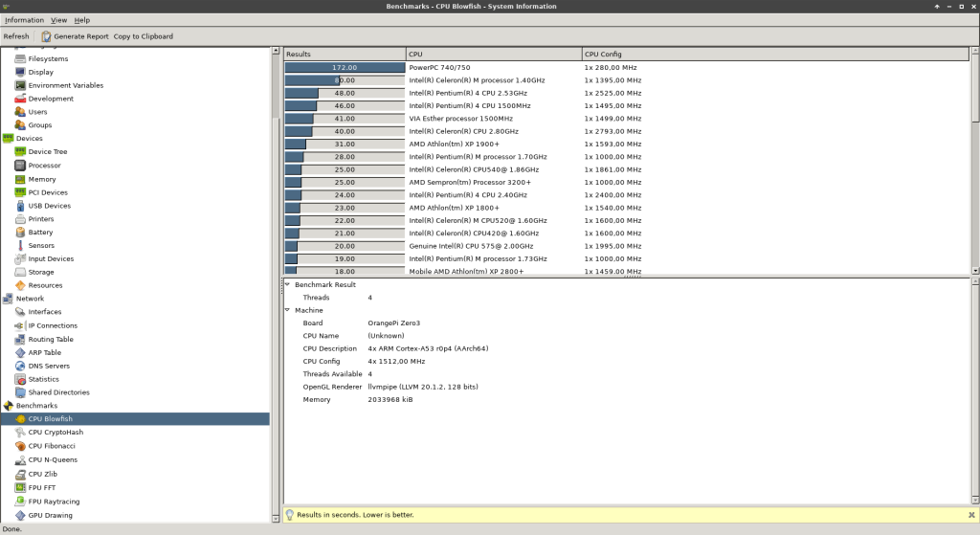
Task: Open FPU Raytracing benchmark icon
Action: [21, 502]
